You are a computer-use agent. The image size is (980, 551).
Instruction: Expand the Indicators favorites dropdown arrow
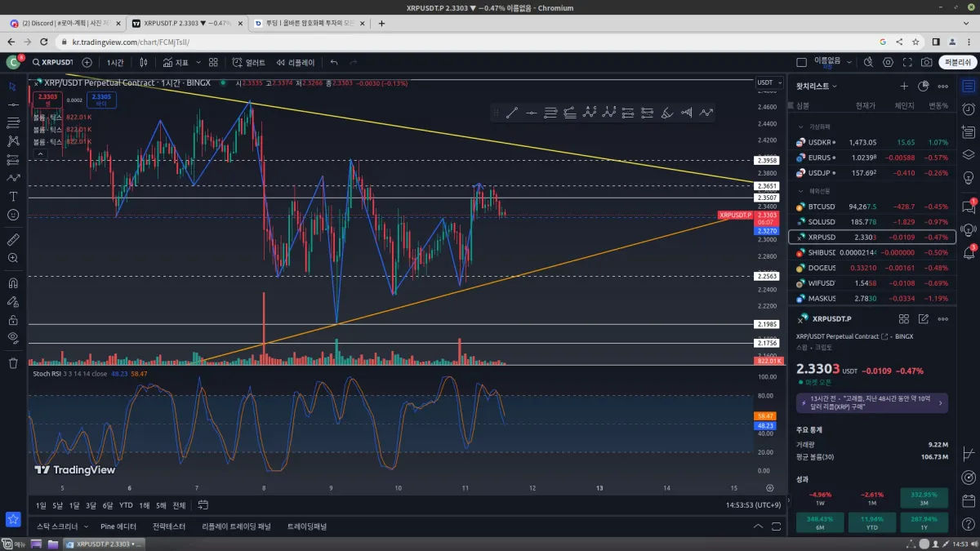198,62
